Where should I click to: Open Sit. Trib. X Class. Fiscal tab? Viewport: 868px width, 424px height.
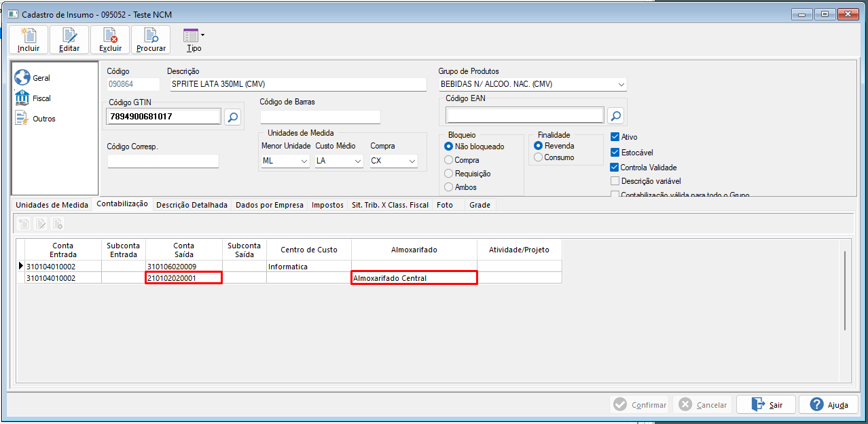(390, 205)
